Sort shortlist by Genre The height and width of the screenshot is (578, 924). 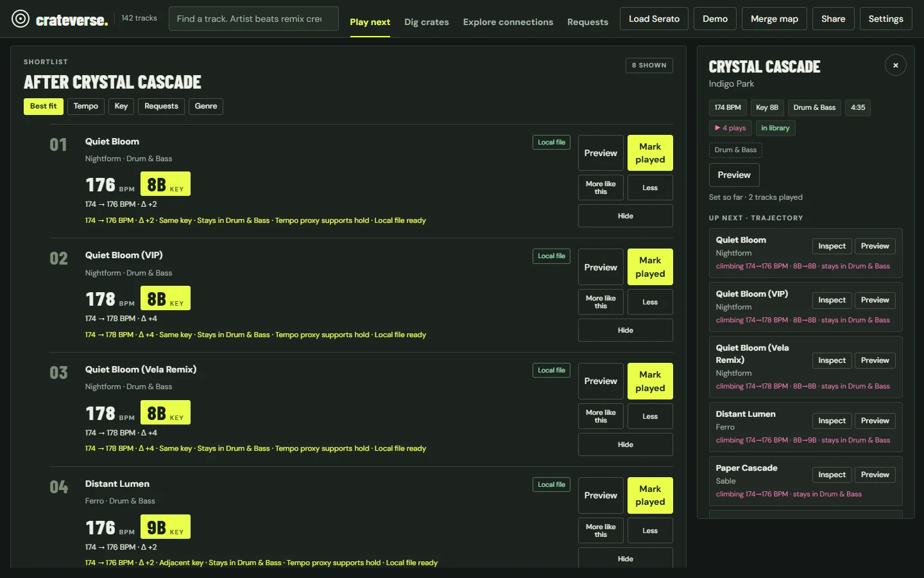click(206, 106)
